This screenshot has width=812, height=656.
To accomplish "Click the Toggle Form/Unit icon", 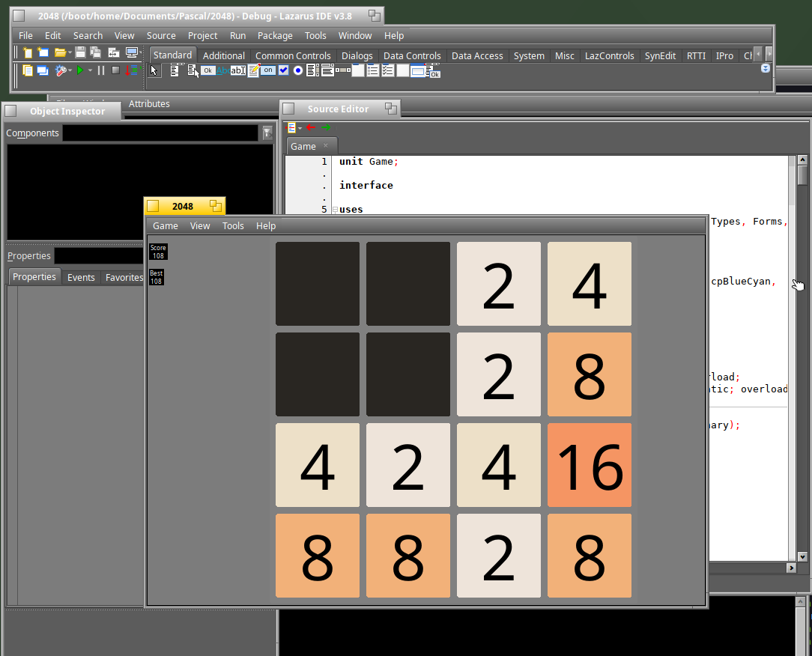I will click(x=114, y=52).
